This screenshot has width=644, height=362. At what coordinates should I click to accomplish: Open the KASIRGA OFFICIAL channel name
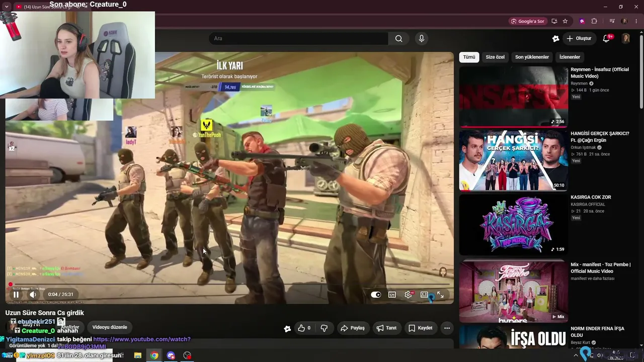(588, 205)
